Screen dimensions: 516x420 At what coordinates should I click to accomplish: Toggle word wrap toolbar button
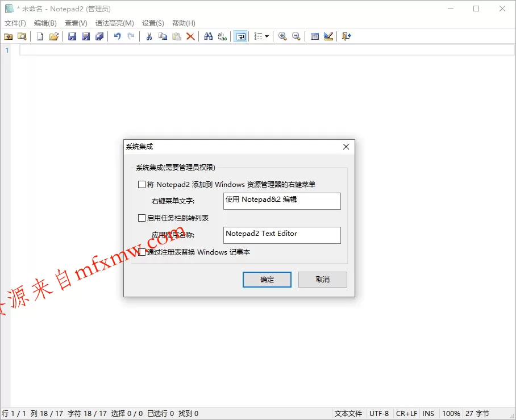tap(240, 36)
